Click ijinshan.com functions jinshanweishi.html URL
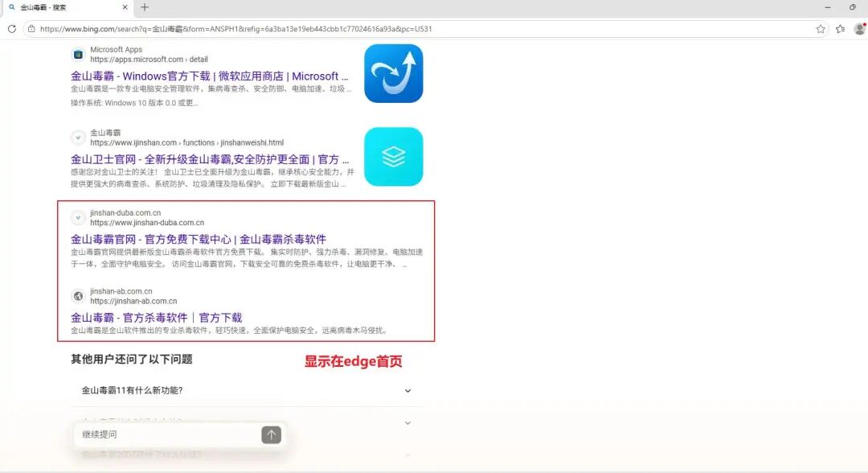The image size is (868, 473). click(187, 142)
